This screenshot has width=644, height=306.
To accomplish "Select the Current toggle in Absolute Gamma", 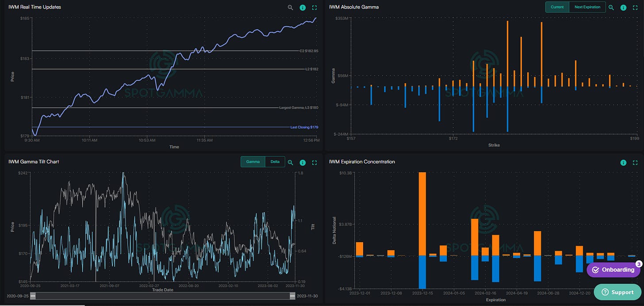I will (x=557, y=7).
